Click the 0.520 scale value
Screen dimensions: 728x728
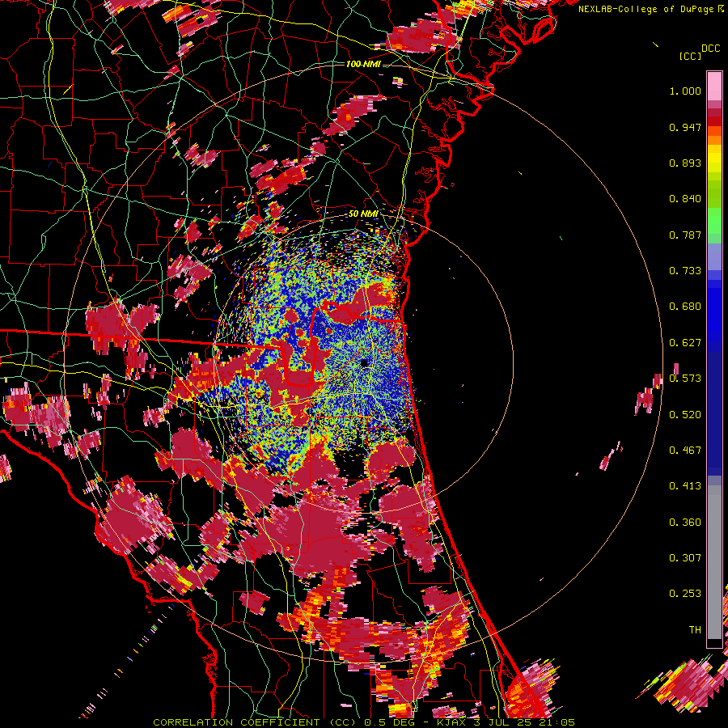[685, 415]
